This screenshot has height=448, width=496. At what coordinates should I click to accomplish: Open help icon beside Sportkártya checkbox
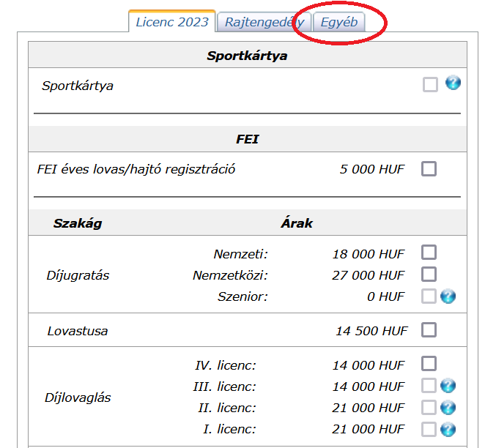point(453,83)
